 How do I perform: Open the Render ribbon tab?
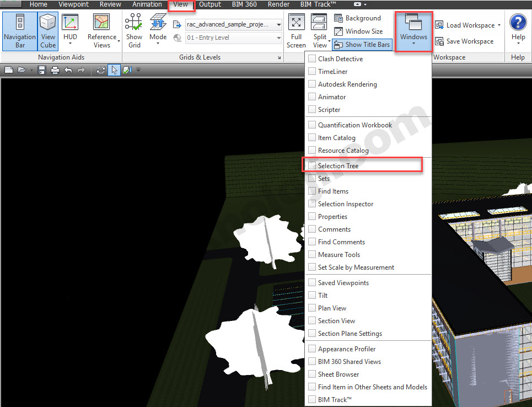point(278,4)
